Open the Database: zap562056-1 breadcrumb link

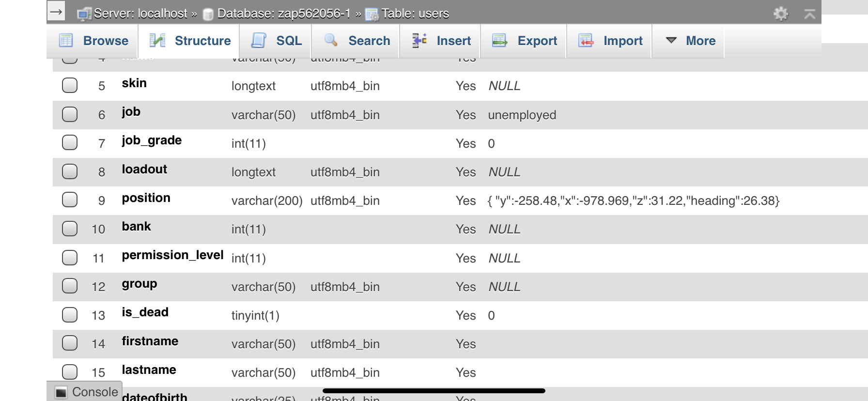[284, 14]
